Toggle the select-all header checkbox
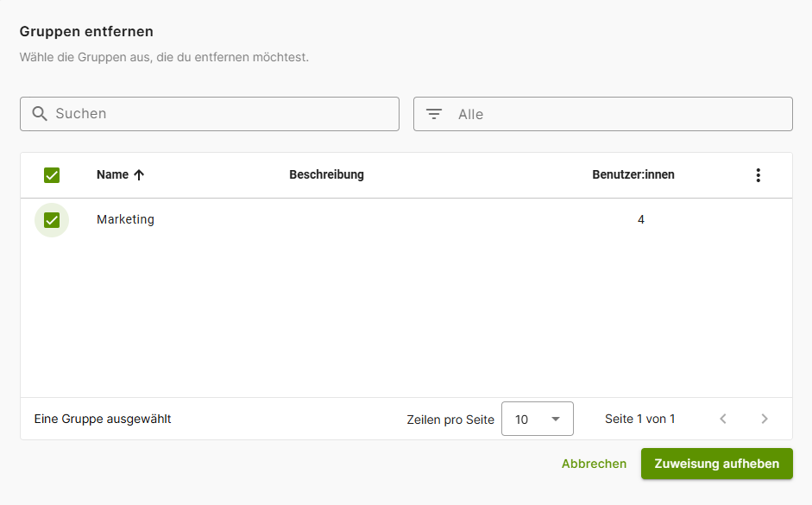 pyautogui.click(x=52, y=175)
